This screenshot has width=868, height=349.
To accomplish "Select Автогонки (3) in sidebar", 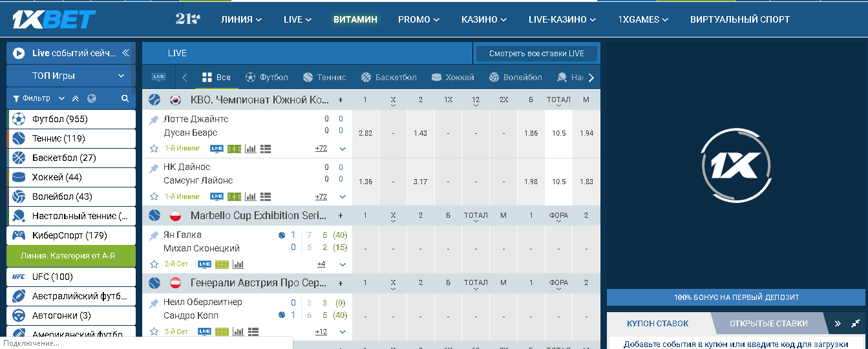I will [71, 315].
